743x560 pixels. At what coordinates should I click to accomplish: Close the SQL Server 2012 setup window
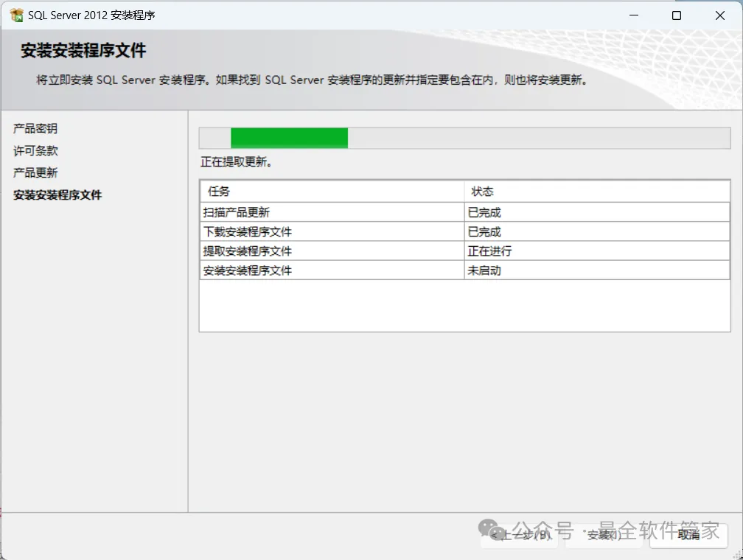[719, 15]
